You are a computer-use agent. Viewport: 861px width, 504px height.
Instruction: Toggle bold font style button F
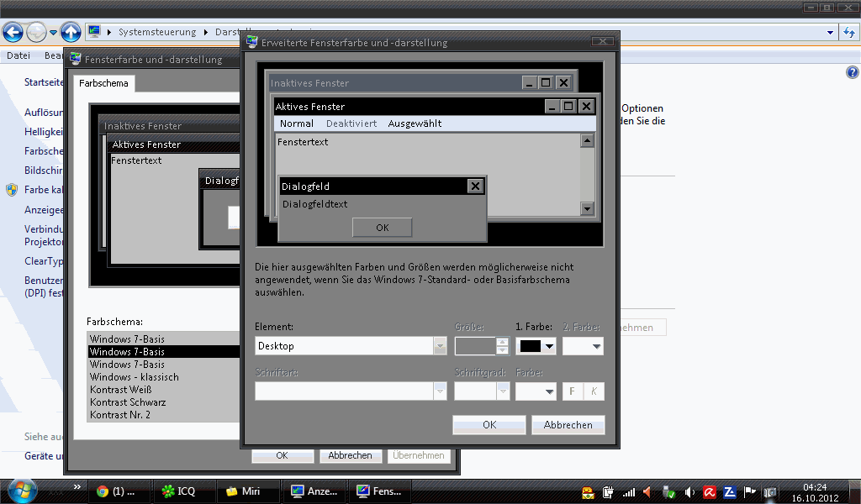[x=573, y=391]
